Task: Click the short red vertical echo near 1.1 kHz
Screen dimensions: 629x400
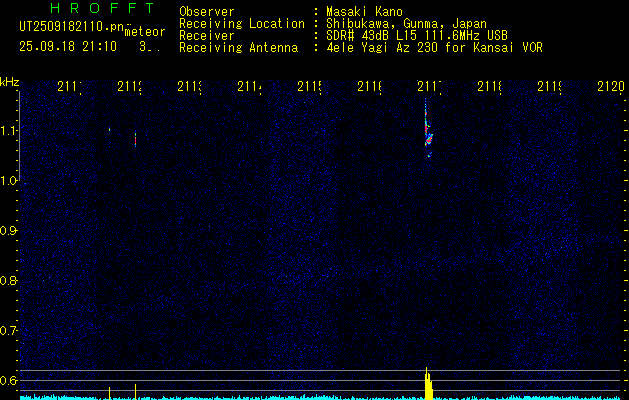Action: [x=136, y=139]
